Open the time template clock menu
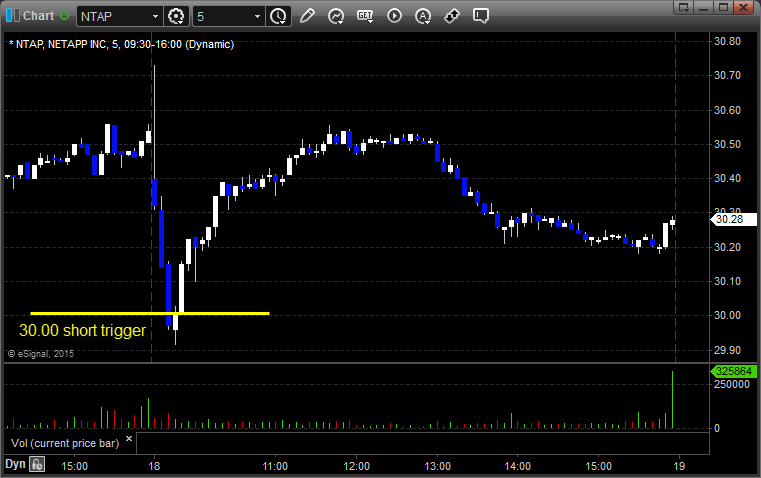This screenshot has width=761, height=478. click(x=278, y=16)
